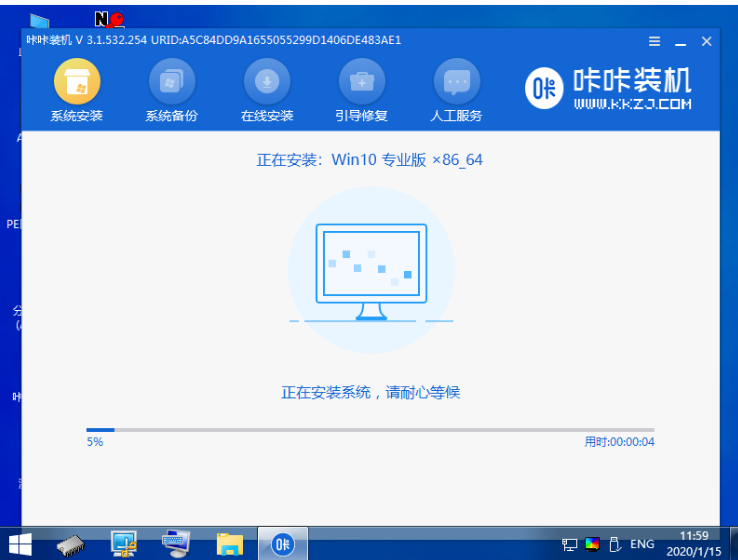
Task: Click the ENG language indicator
Action: pos(642,544)
